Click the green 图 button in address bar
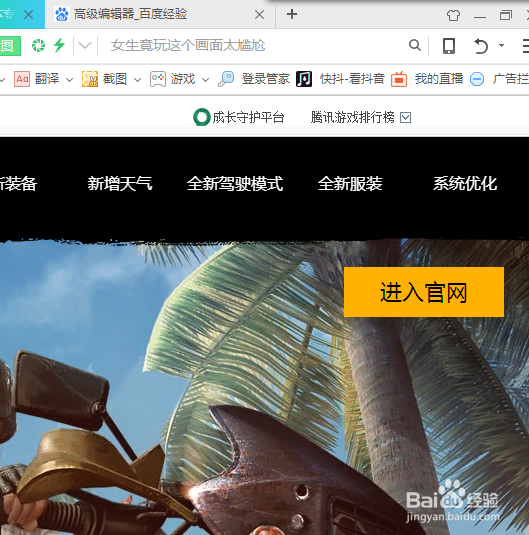This screenshot has height=535, width=529. (x=10, y=46)
